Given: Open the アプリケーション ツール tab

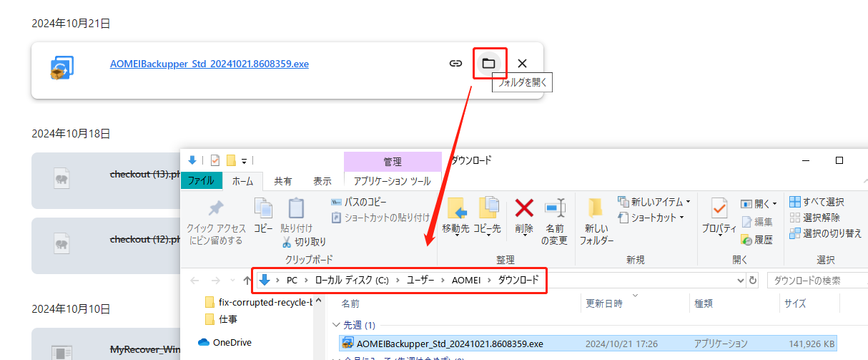Looking at the screenshot, I should pos(393,181).
